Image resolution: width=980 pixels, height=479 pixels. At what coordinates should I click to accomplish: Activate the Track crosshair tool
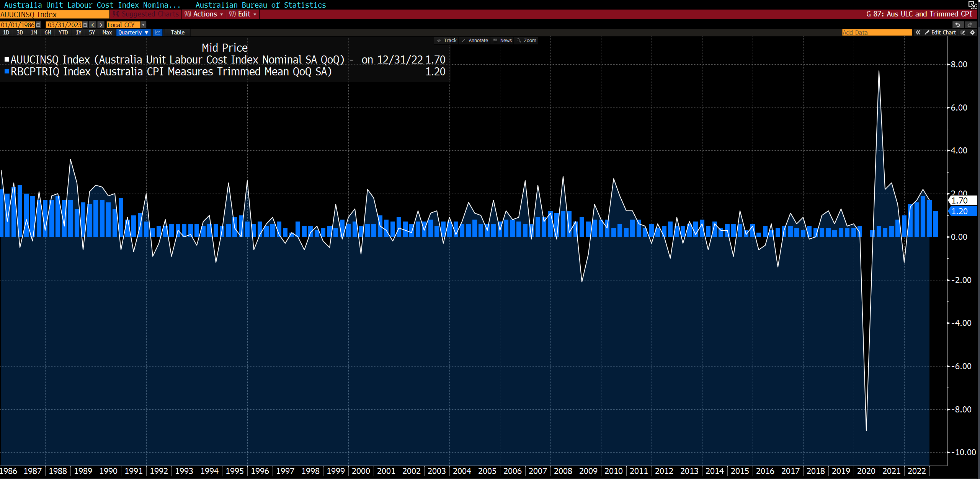tap(447, 41)
